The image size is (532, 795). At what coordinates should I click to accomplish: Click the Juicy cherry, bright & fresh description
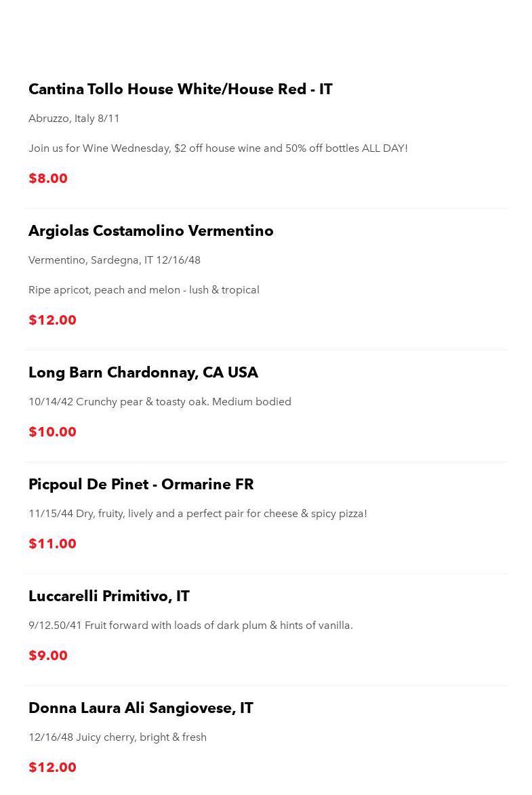(118, 737)
